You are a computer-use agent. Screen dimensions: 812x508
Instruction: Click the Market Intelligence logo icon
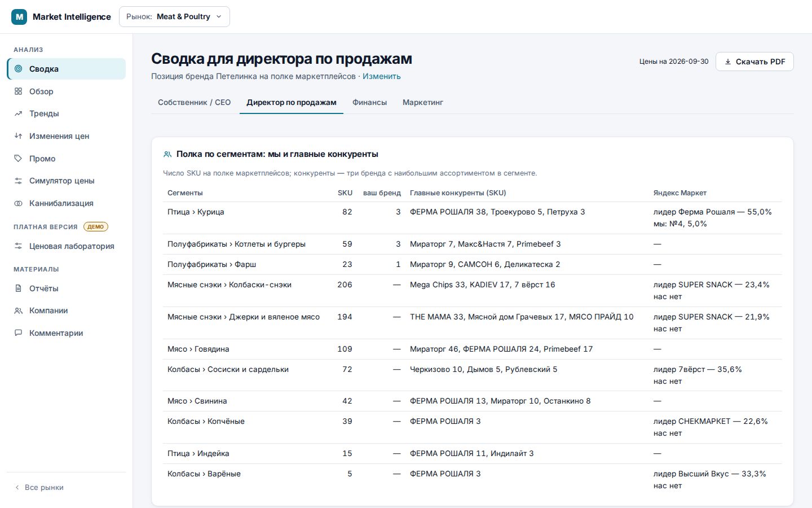click(19, 17)
